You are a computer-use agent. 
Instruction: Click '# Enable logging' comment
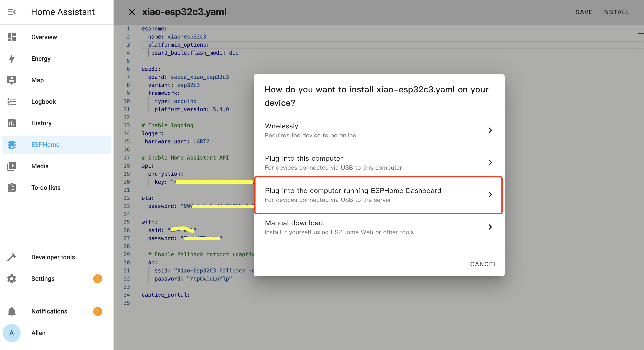(167, 125)
